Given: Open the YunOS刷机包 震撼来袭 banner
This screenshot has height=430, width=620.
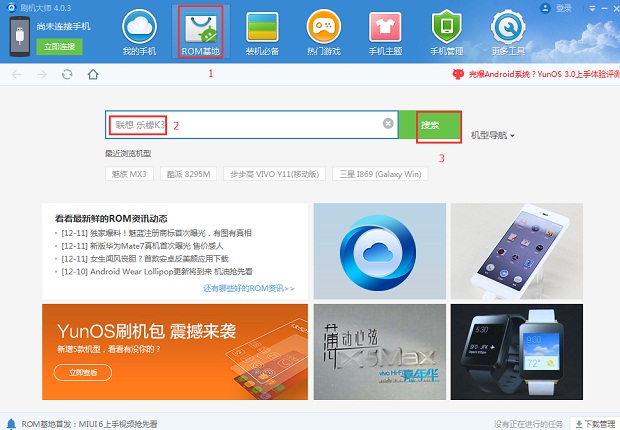Looking at the screenshot, I should [175, 352].
